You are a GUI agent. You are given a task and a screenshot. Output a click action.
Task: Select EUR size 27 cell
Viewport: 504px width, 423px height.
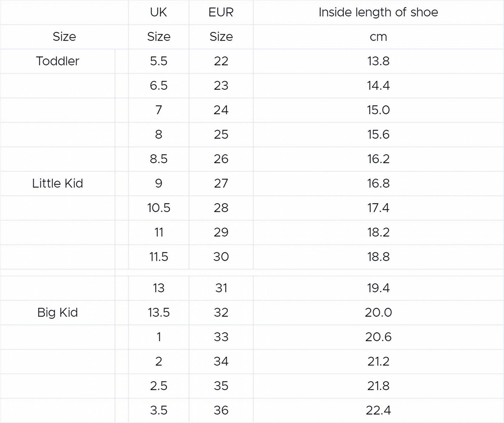[x=221, y=183]
